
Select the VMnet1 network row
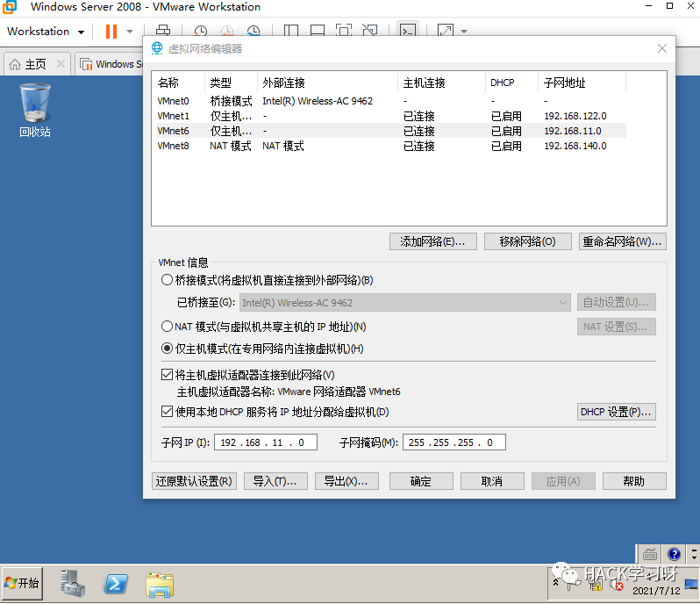[391, 116]
